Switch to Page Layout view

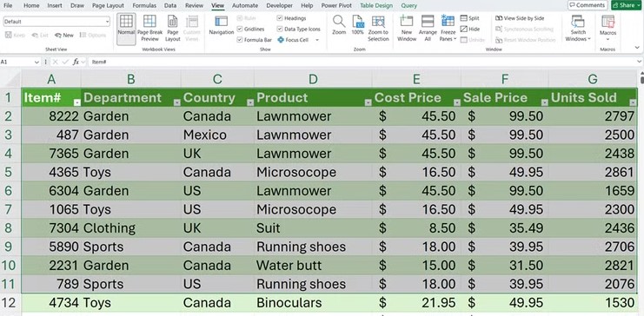[x=172, y=28]
